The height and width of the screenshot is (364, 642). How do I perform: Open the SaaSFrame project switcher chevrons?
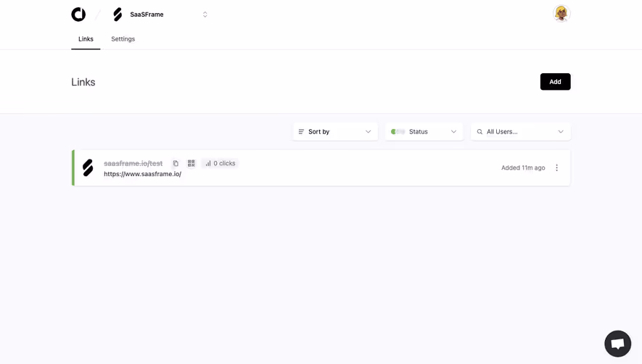(x=205, y=15)
